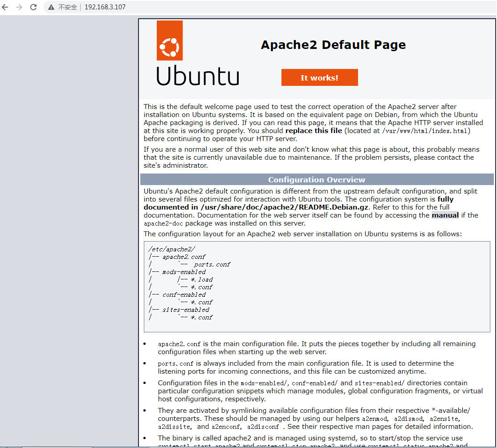Viewport: 497px width, 448px height.
Task: Reload the page with the refresh icon
Action: (33, 7)
